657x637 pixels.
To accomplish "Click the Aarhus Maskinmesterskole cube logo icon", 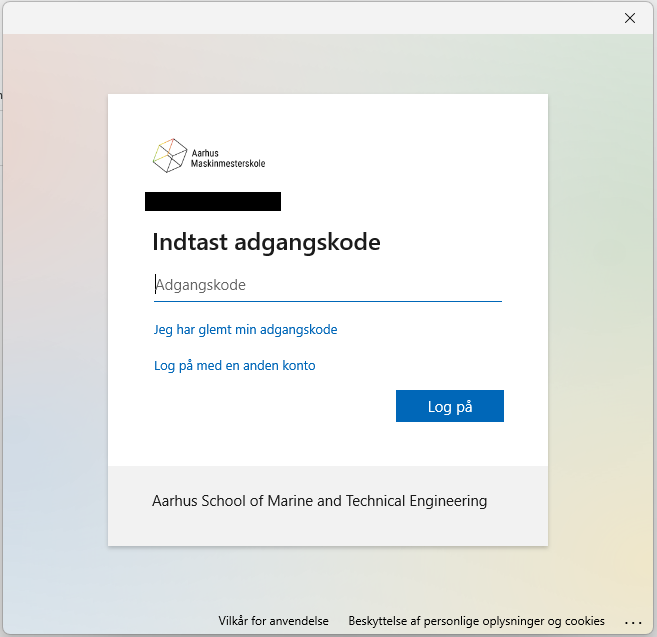I will 169,155.
